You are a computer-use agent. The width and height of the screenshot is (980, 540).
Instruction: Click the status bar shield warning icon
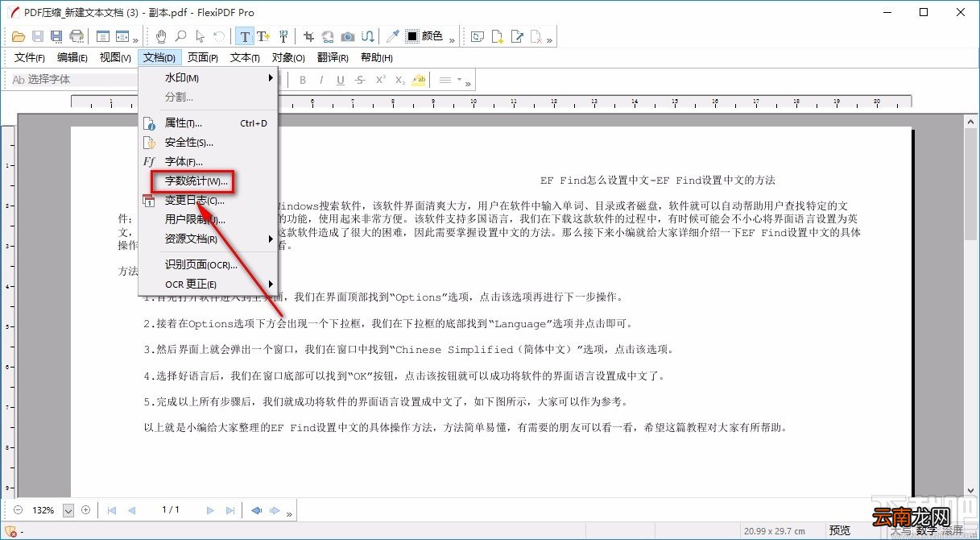point(11,530)
